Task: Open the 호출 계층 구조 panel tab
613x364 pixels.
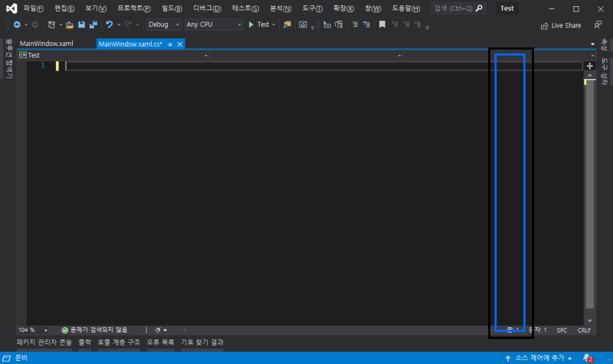Action: point(119,342)
